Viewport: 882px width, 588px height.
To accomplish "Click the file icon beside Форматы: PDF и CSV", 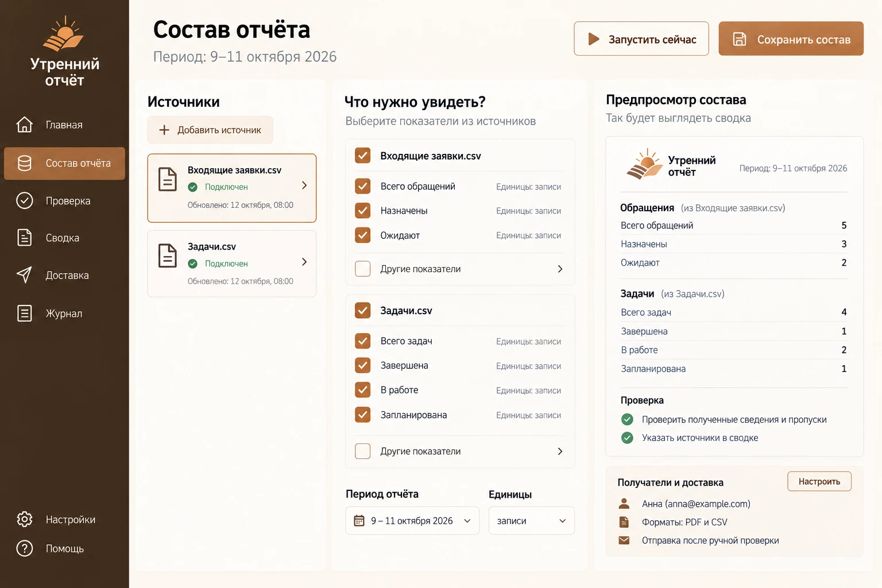I will pos(624,522).
